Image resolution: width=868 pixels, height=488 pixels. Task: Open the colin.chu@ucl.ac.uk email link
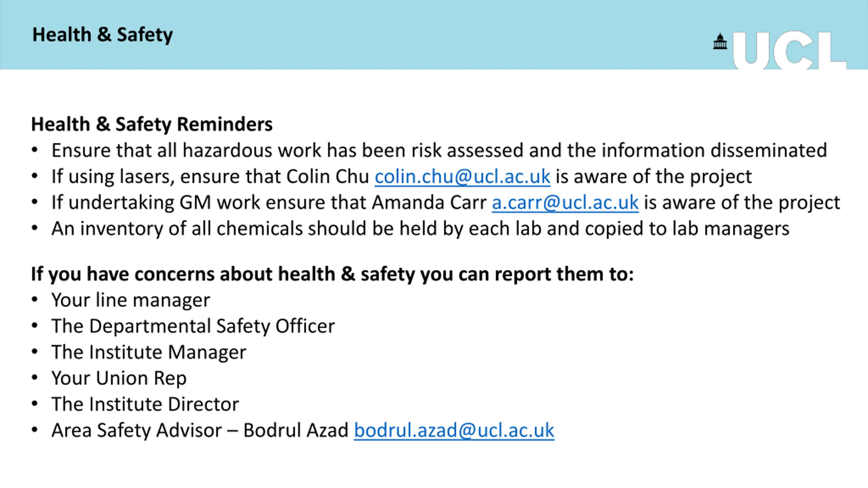point(462,177)
